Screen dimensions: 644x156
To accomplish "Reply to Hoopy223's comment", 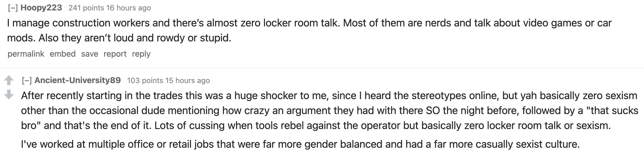I will pos(141,54).
